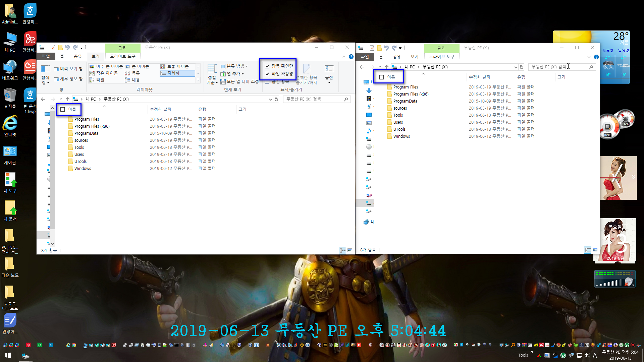The image size is (644, 362).
Task: Switch to 공유 tab in left window
Action: pos(78,56)
